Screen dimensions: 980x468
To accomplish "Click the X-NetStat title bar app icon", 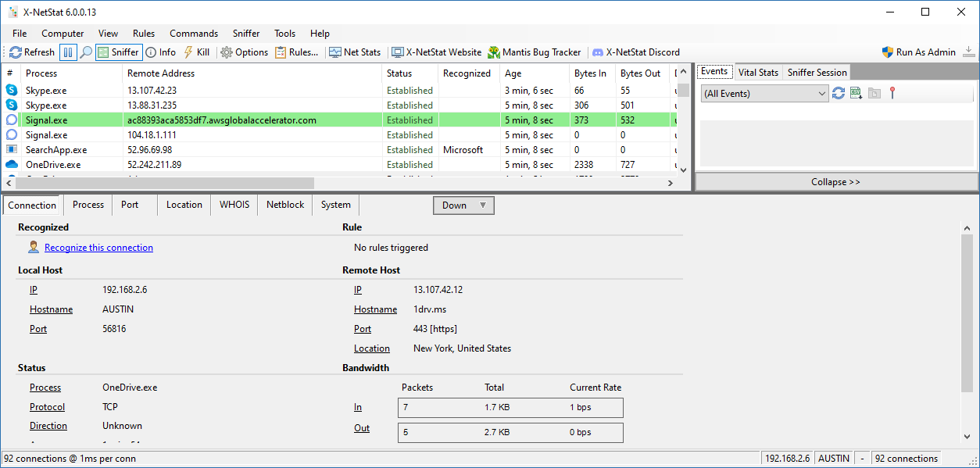I will (13, 13).
